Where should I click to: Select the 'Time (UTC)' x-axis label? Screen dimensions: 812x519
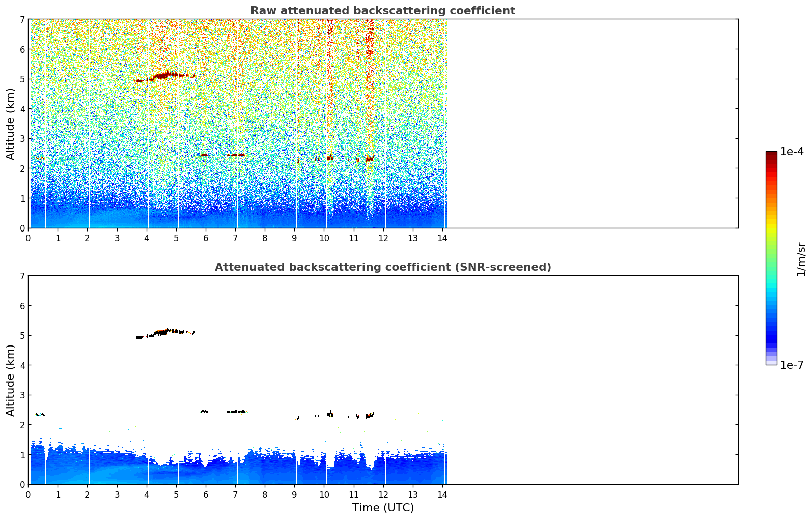coord(383,508)
